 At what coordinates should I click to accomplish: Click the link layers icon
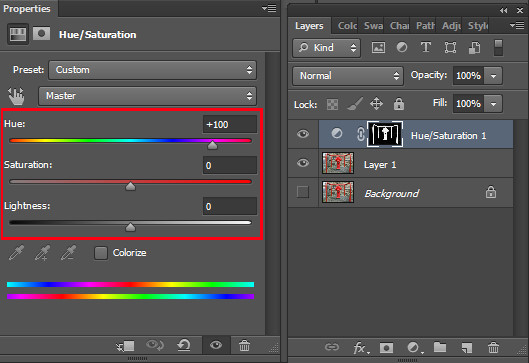(332, 347)
